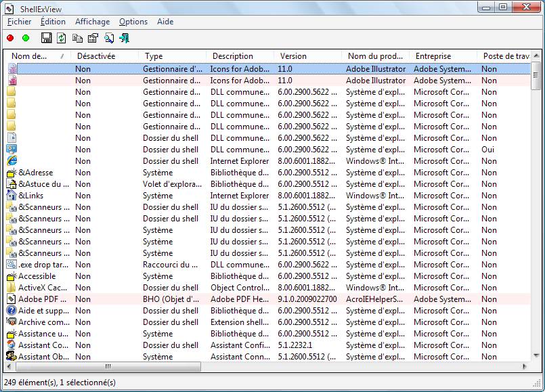Screen dimensions: 545x392
Task: Select the row named &Adresse
Action: pos(268,173)
